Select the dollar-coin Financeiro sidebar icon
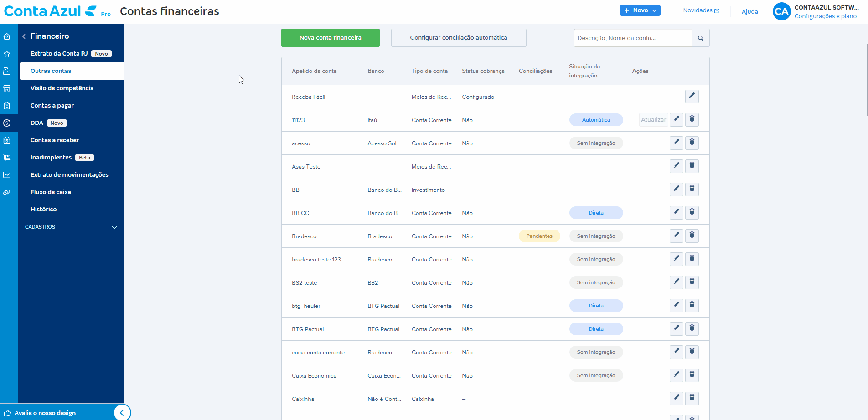Image resolution: width=868 pixels, height=420 pixels. click(x=7, y=123)
